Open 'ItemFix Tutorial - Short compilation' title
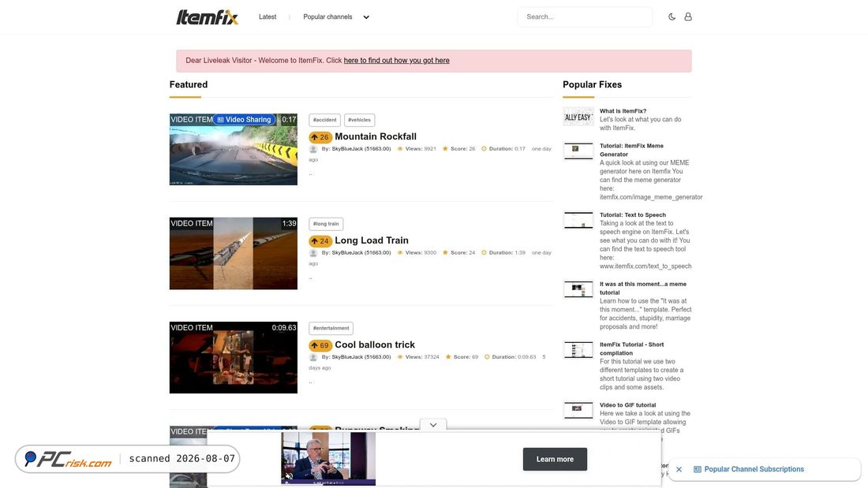 [x=631, y=348]
